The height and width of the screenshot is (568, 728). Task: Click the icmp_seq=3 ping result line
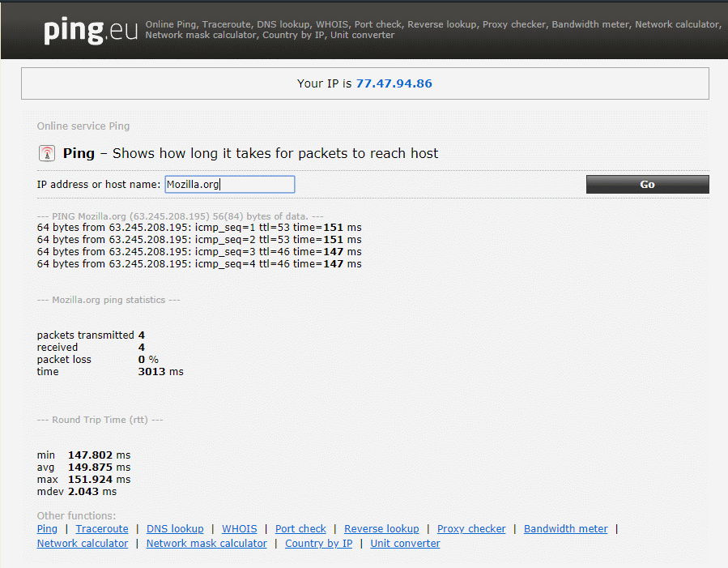tap(199, 252)
